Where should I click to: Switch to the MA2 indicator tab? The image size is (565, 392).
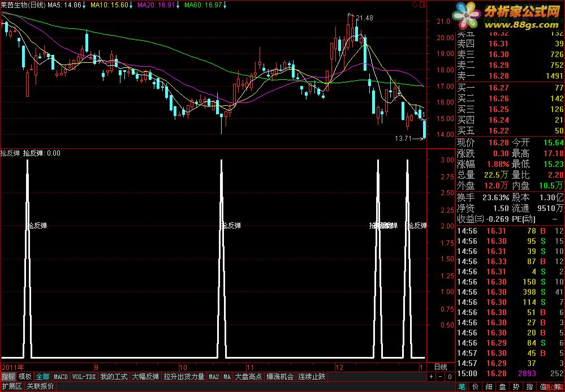pyautogui.click(x=214, y=377)
